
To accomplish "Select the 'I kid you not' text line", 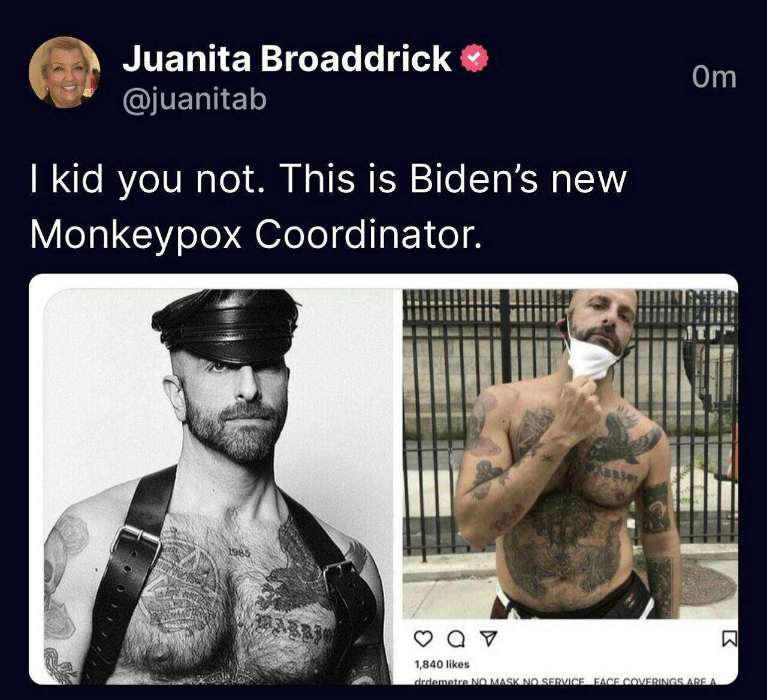I will click(328, 180).
